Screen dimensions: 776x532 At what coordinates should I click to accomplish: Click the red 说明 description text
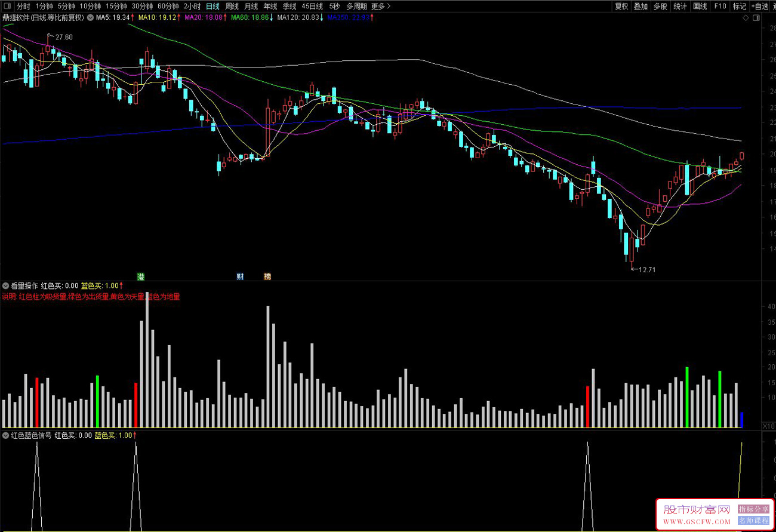(91, 296)
